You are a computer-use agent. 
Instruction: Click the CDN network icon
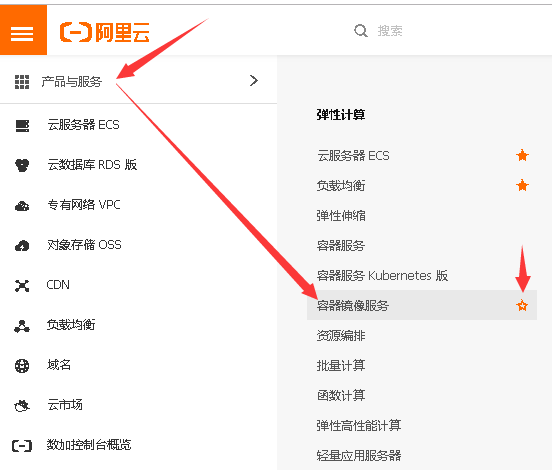(22, 286)
